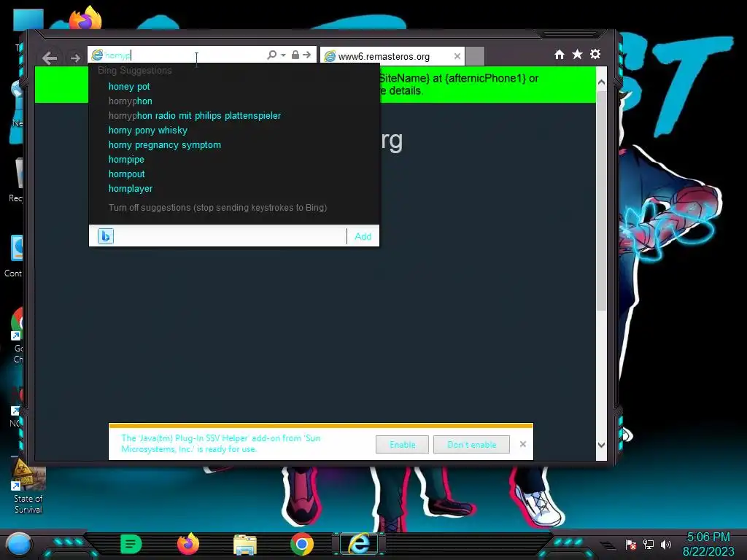
Task: Click the padlock security icon in address bar
Action: pyautogui.click(x=295, y=55)
